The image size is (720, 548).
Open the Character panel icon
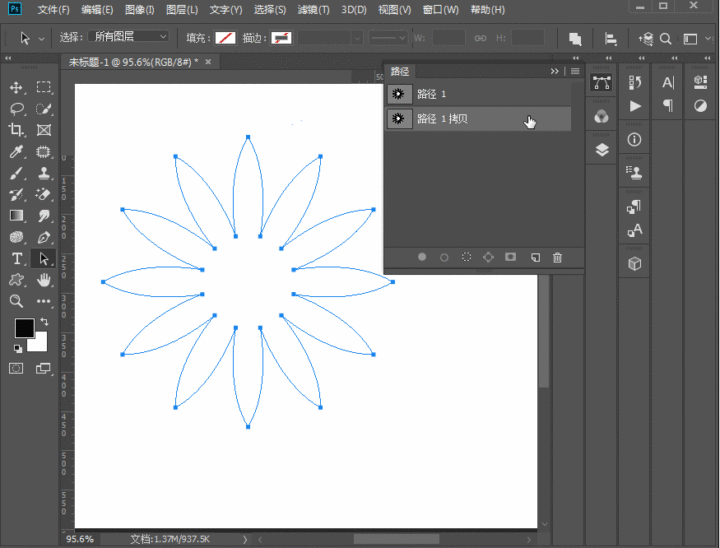pos(668,82)
